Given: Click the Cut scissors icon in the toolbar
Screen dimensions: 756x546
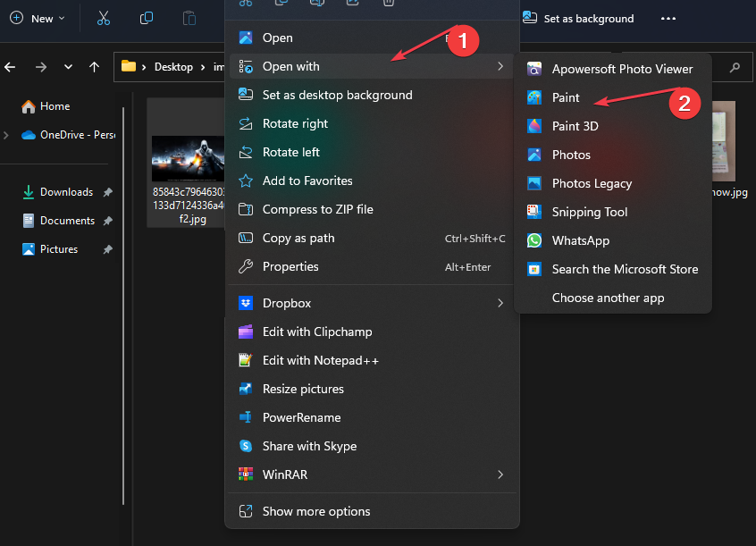Looking at the screenshot, I should tap(103, 19).
